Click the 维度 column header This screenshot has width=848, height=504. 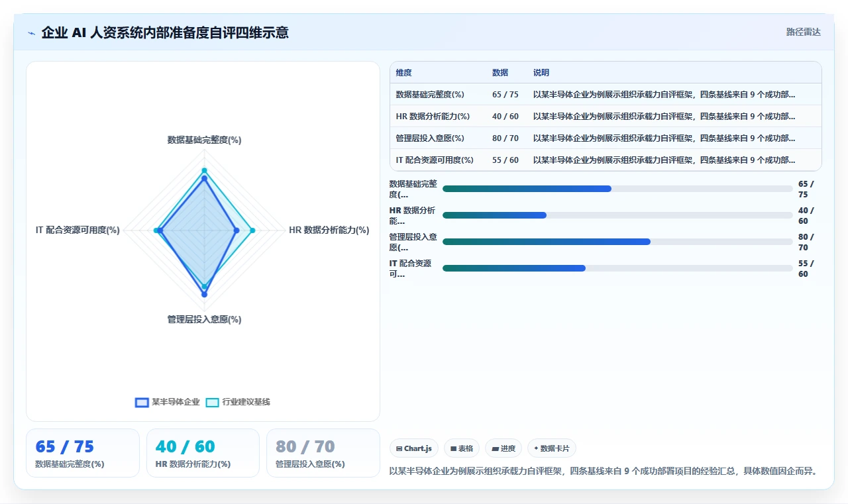point(404,73)
